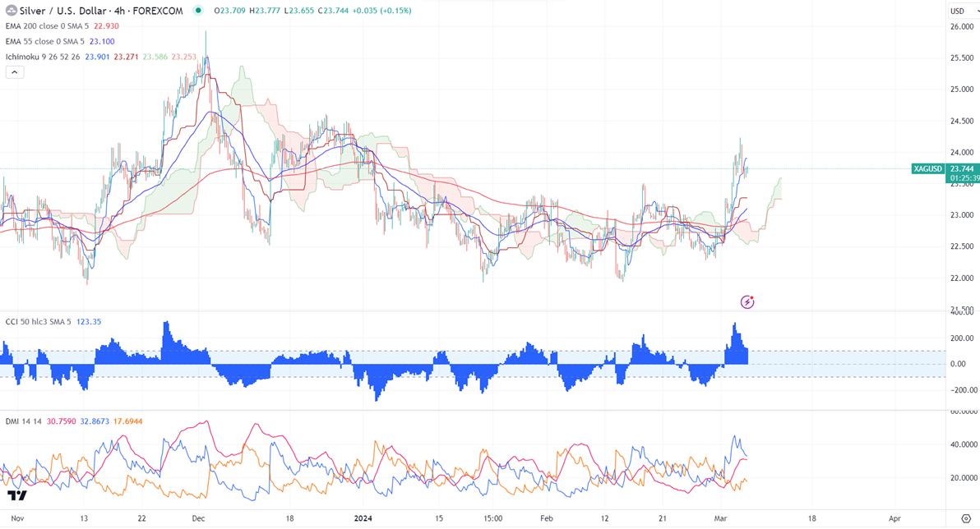
Task: Click the 22 date label on time axis
Action: (x=142, y=518)
